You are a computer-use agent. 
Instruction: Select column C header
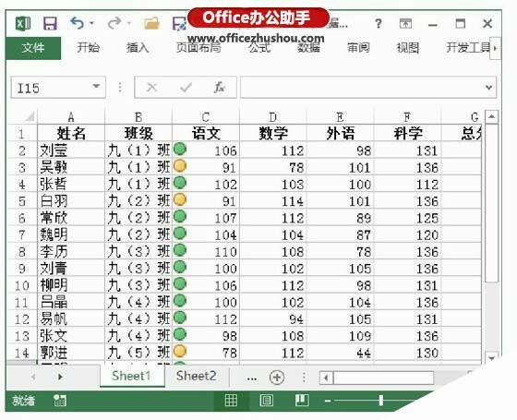pyautogui.click(x=206, y=117)
